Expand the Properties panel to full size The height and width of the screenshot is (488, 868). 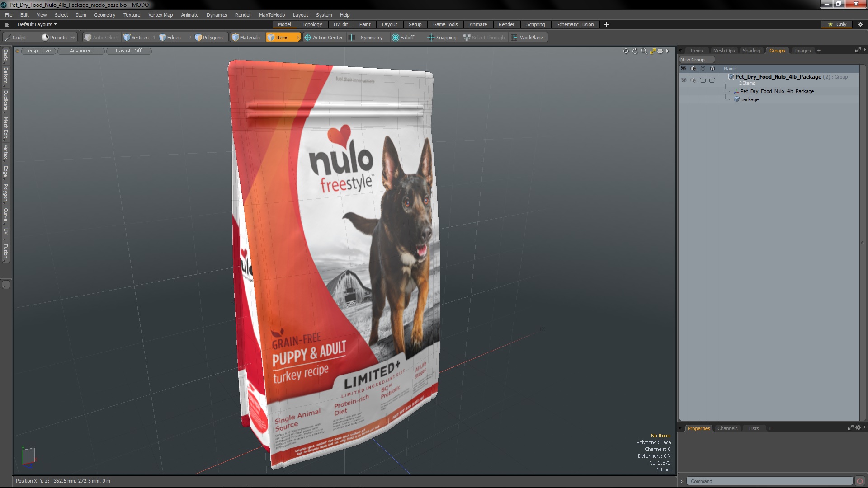point(850,427)
